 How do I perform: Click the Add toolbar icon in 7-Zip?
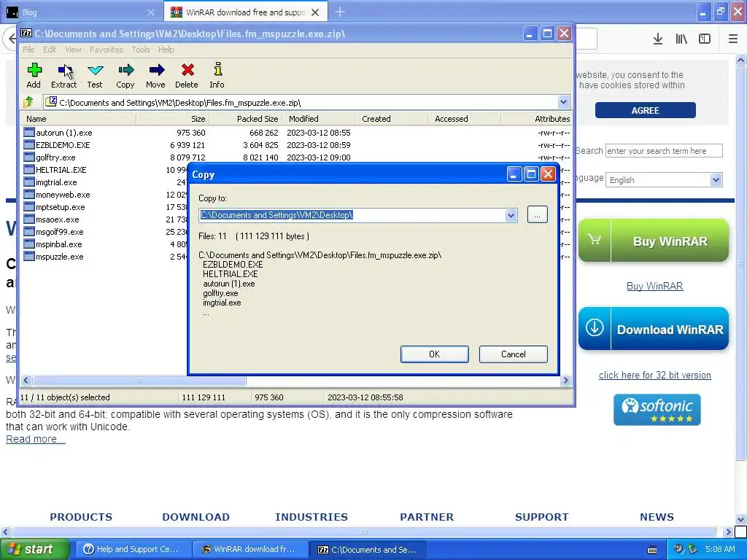point(34,71)
